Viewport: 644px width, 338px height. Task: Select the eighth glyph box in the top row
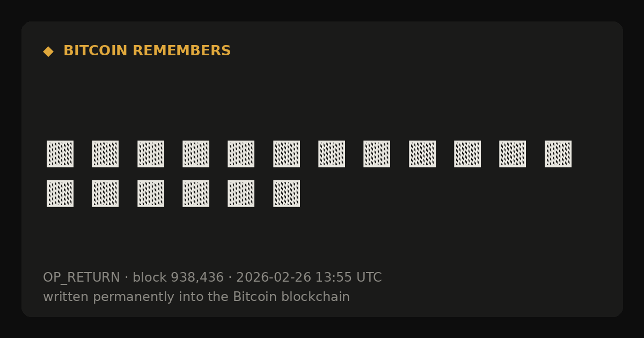377,154
